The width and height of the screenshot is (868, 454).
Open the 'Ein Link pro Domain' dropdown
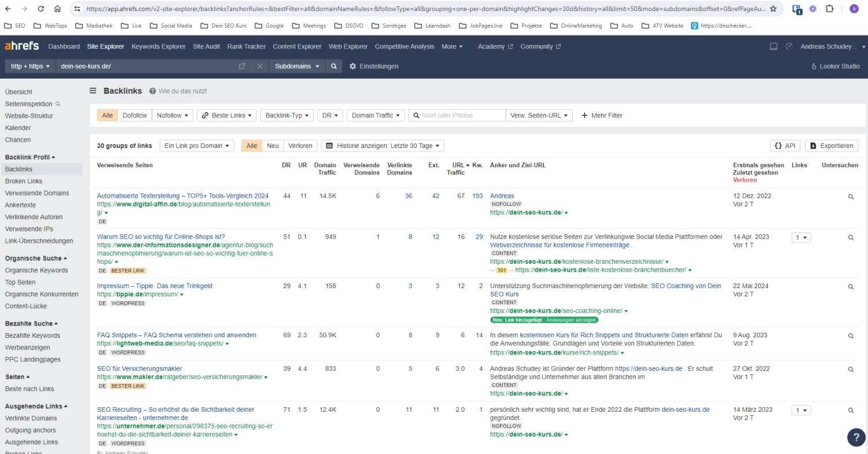[x=197, y=146]
